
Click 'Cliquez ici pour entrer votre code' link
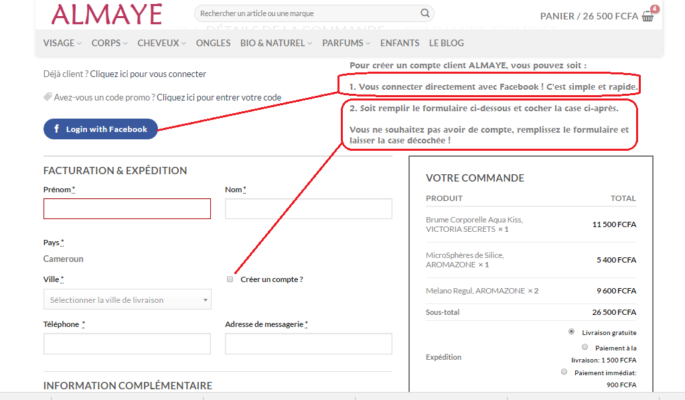(x=219, y=97)
